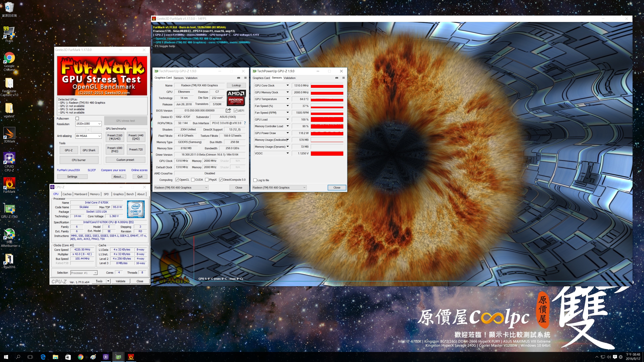Expand the GPU Temperature sensor dropdown

[x=287, y=99]
